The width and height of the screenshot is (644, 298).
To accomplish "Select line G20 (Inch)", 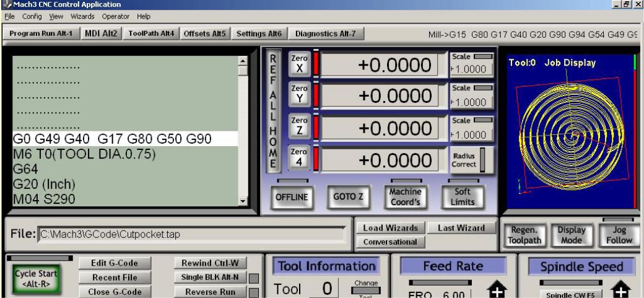I will pos(125,184).
